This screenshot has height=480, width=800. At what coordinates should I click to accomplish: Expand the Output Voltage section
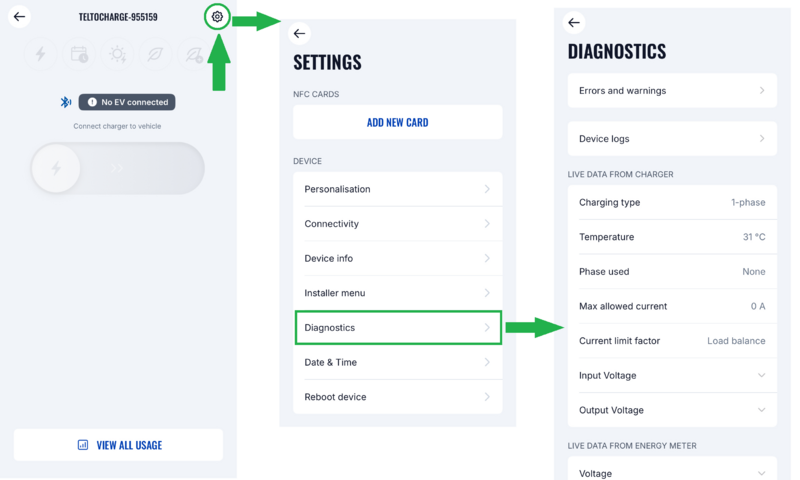(x=671, y=410)
